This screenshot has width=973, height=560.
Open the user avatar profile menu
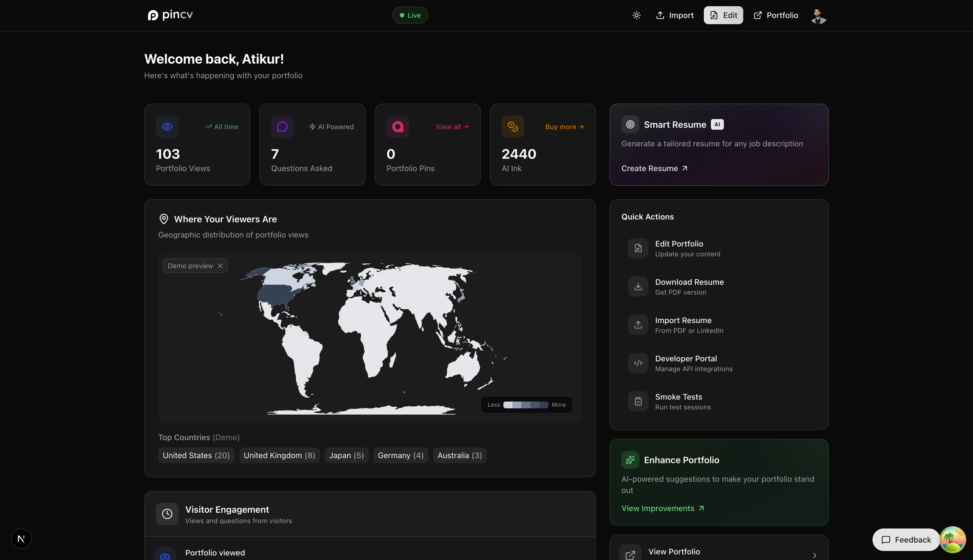tap(818, 16)
